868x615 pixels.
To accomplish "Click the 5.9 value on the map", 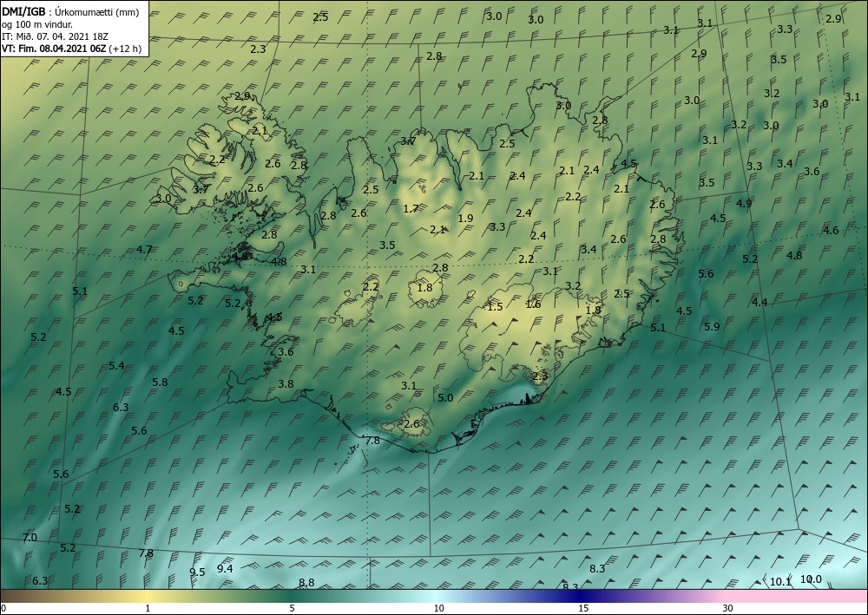I will pos(712,327).
